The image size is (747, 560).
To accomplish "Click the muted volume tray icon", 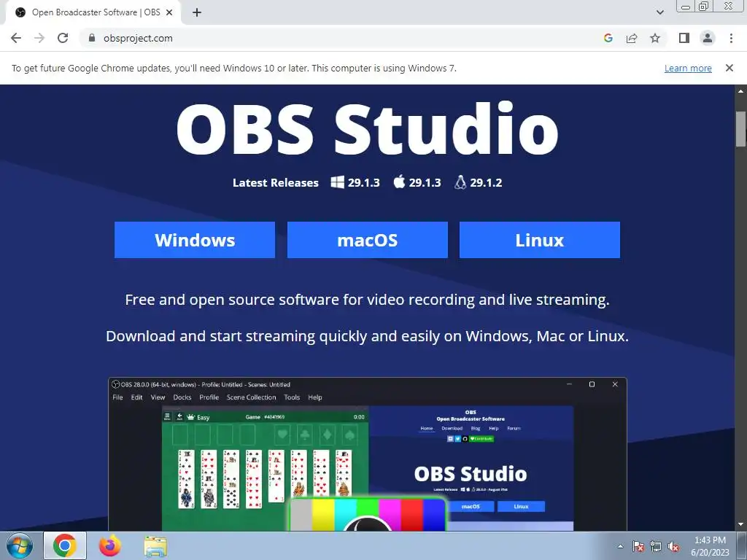I will (x=673, y=546).
